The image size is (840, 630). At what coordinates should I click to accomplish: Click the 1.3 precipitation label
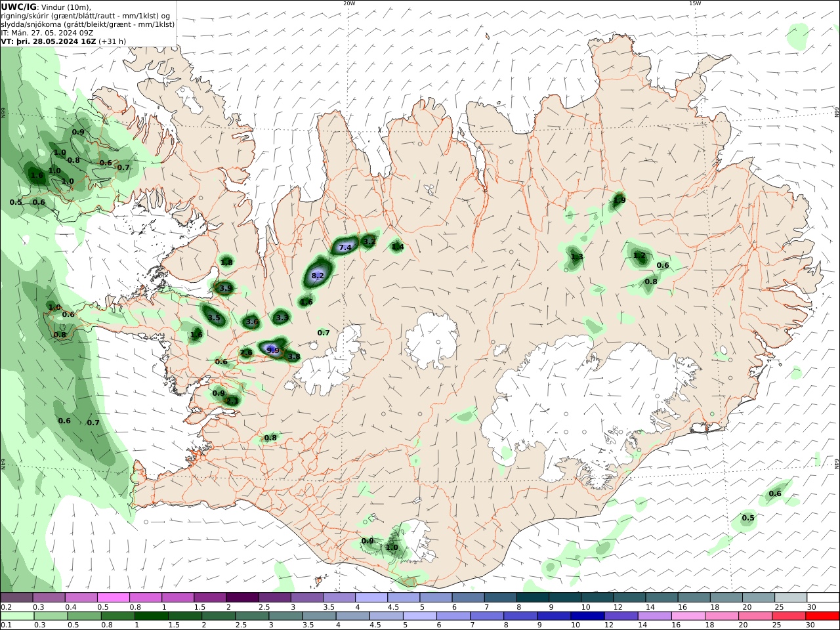(577, 257)
